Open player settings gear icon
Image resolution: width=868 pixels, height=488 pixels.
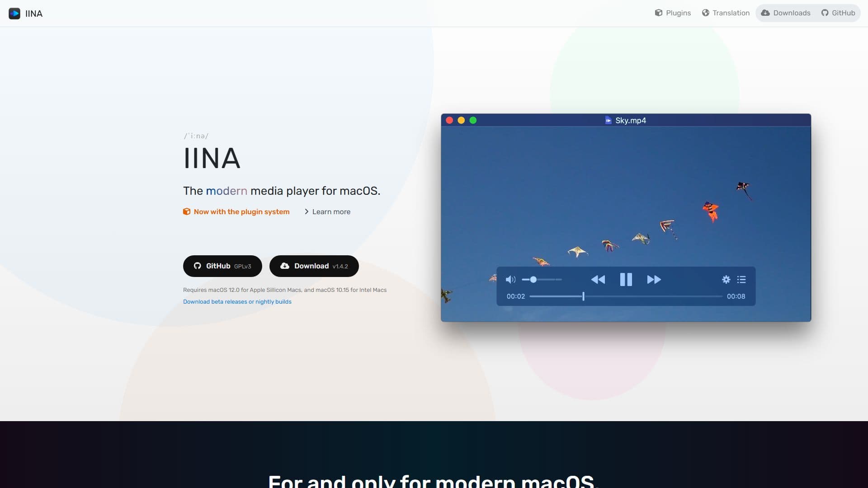pyautogui.click(x=726, y=280)
